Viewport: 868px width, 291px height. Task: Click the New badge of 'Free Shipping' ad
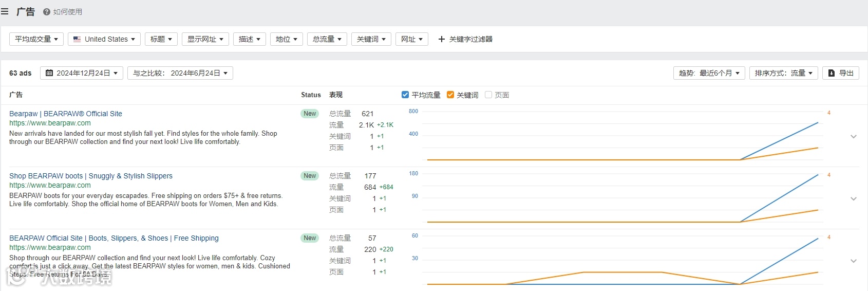310,238
